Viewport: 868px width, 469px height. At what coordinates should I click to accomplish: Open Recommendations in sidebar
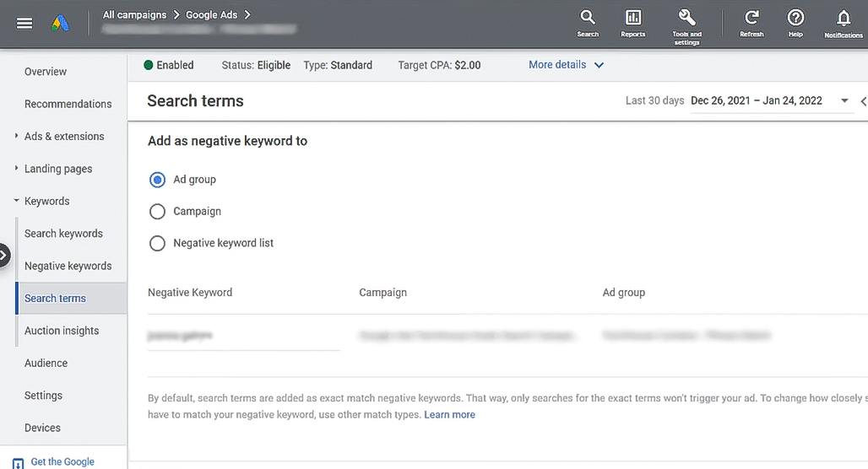click(68, 104)
